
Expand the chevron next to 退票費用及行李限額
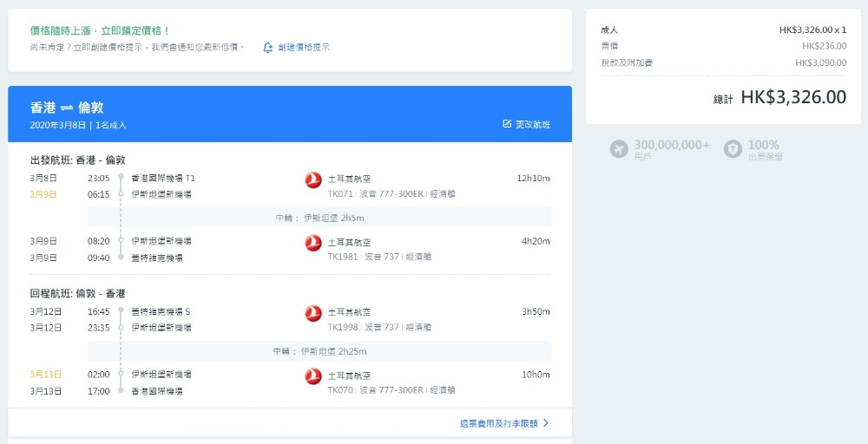[546, 423]
